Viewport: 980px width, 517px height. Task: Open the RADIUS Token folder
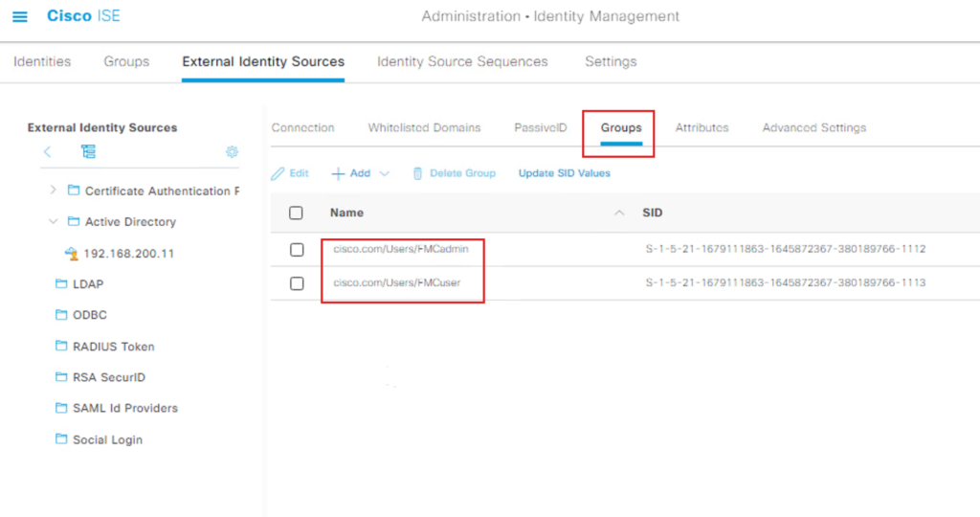pyautogui.click(x=113, y=347)
